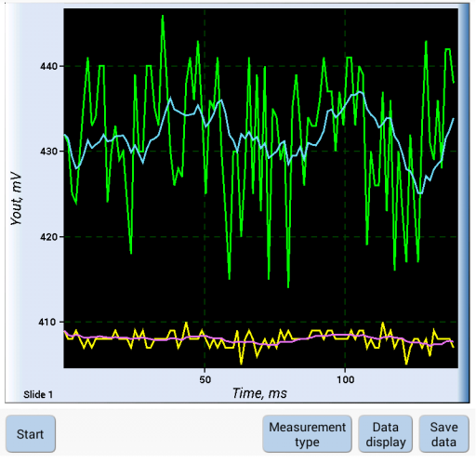Open the Data display settings

click(385, 434)
